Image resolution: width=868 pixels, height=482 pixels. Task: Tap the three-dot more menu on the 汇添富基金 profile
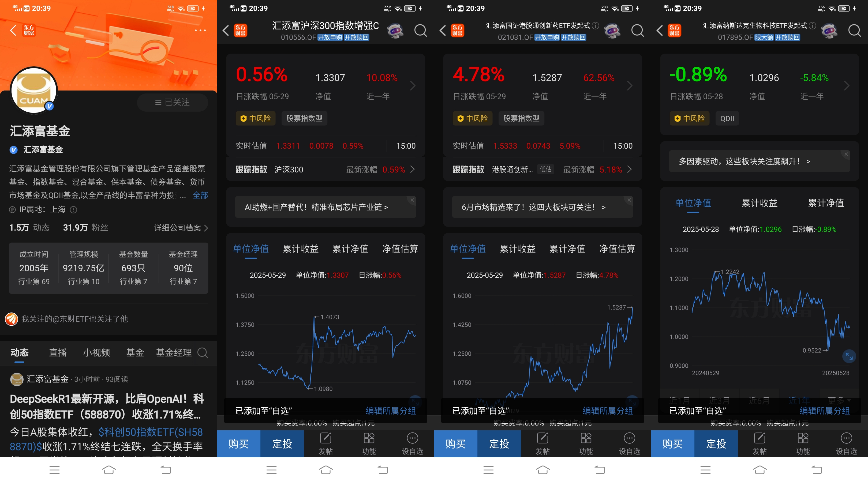(x=200, y=30)
